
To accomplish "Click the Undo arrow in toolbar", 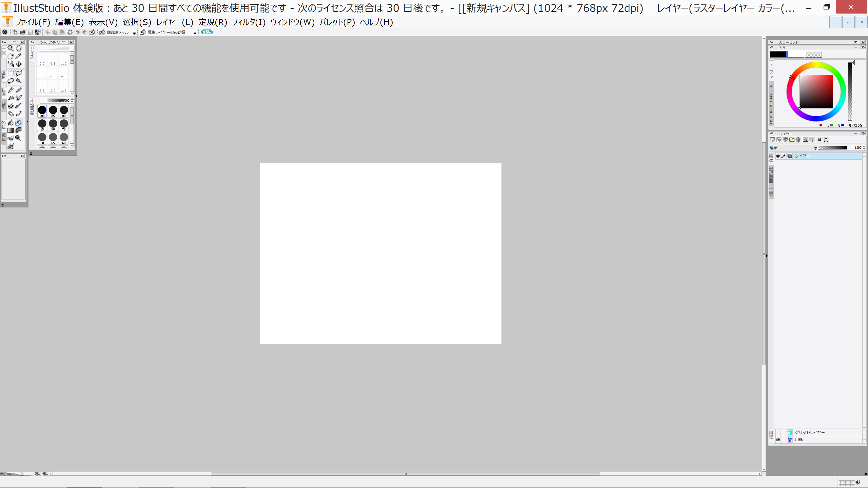I will [77, 32].
